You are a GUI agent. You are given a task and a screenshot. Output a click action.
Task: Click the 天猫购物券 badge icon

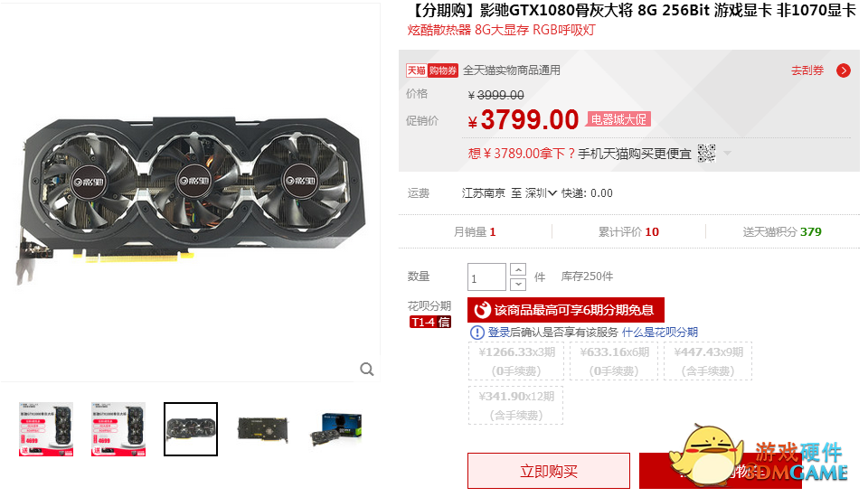(x=432, y=70)
